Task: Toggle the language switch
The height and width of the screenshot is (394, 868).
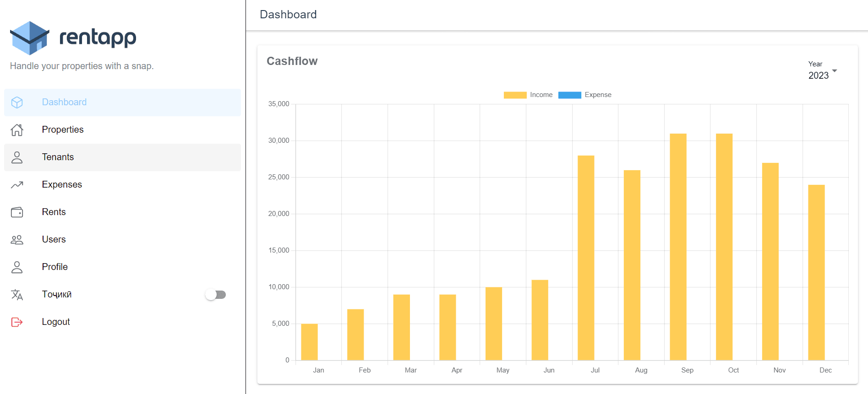Action: click(216, 295)
